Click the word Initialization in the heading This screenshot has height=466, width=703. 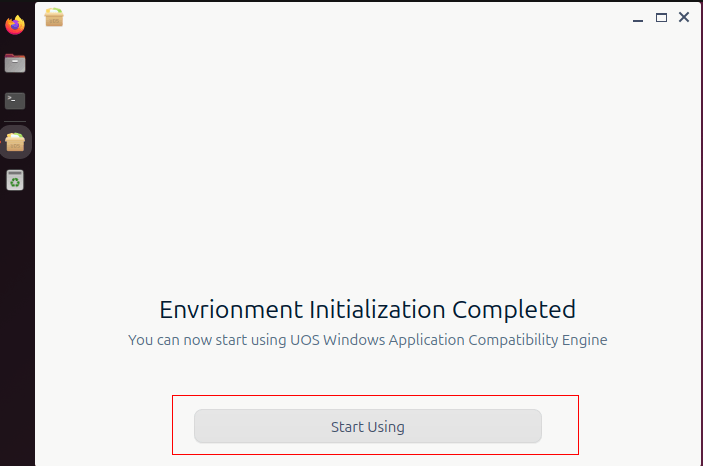click(x=378, y=309)
